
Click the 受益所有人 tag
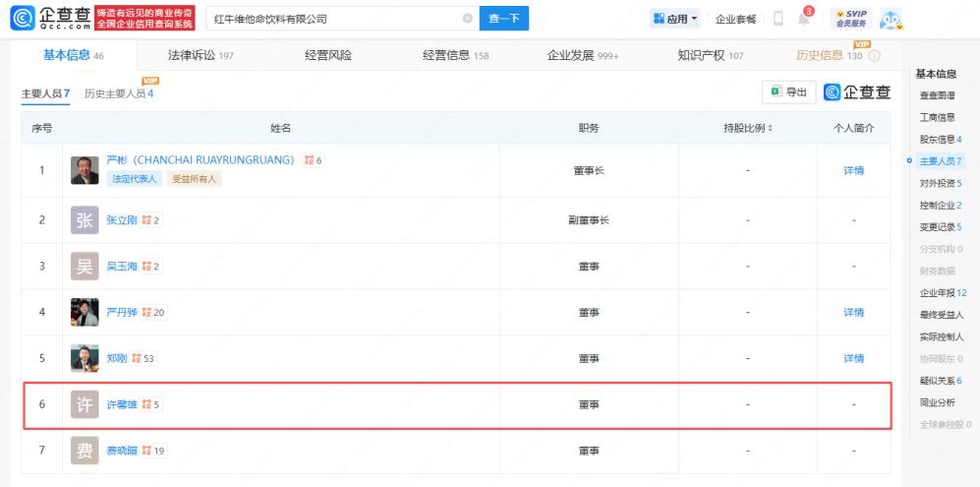click(x=194, y=178)
